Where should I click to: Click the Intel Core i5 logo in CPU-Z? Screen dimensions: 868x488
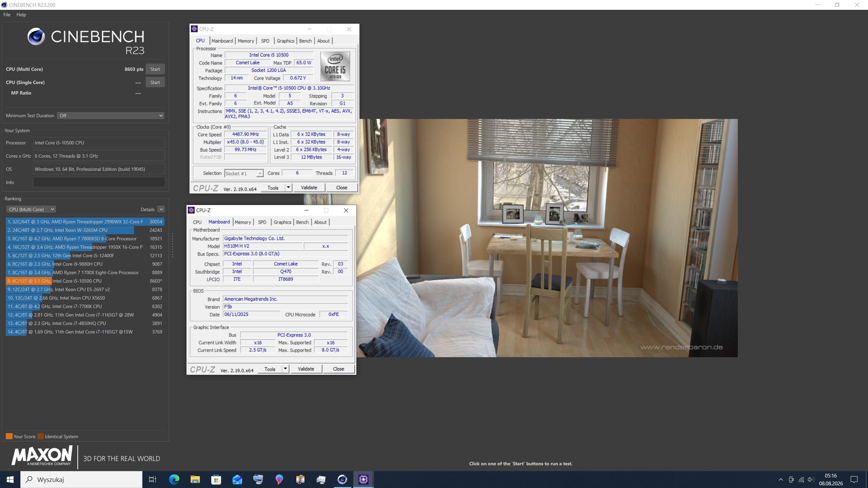point(335,66)
